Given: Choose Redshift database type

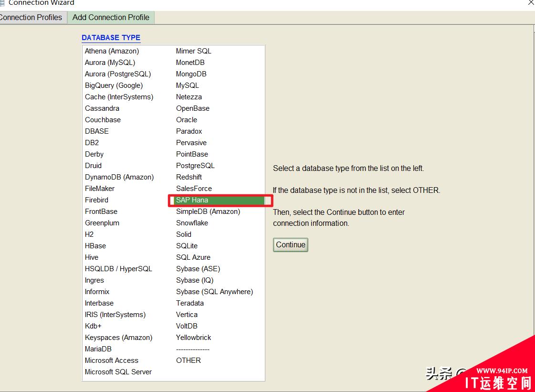Looking at the screenshot, I should point(189,177).
